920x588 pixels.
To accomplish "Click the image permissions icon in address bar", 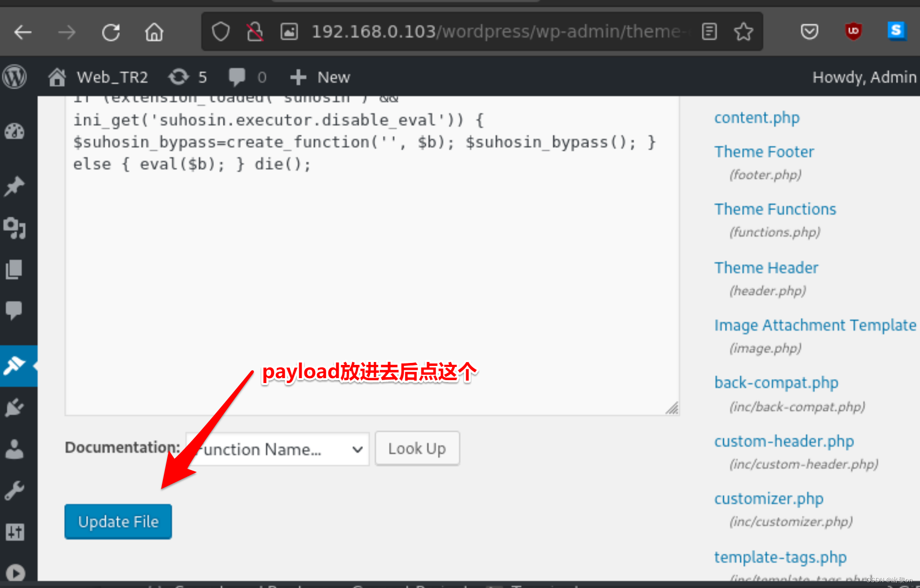I will 289,32.
